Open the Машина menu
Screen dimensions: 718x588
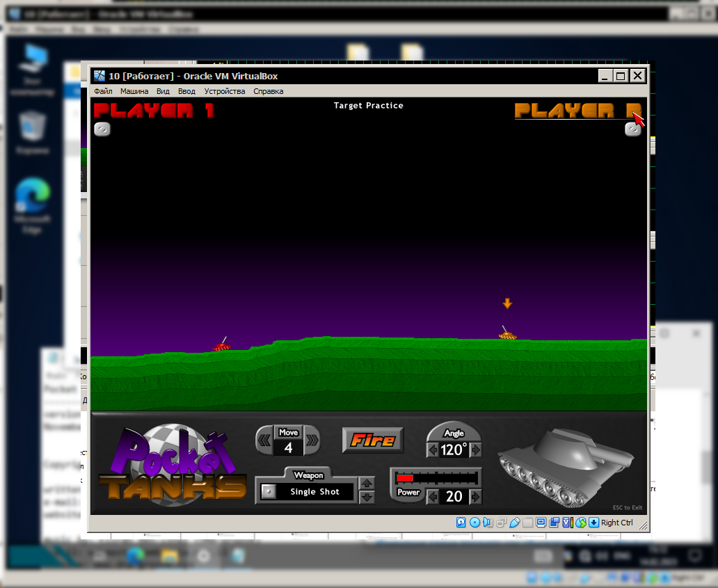tap(134, 91)
